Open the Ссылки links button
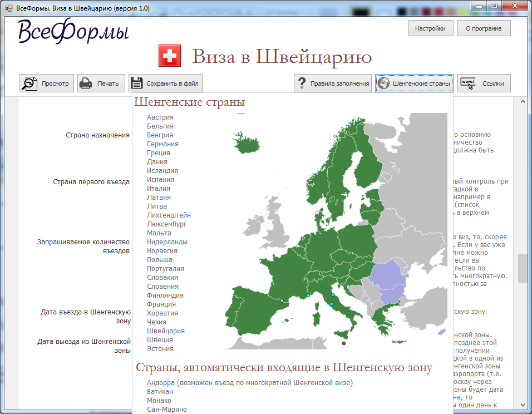The image size is (532, 414). [484, 83]
